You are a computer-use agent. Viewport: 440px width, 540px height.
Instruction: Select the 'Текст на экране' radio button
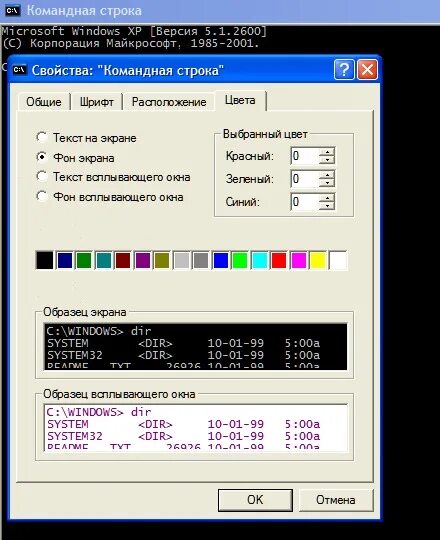tap(42, 137)
